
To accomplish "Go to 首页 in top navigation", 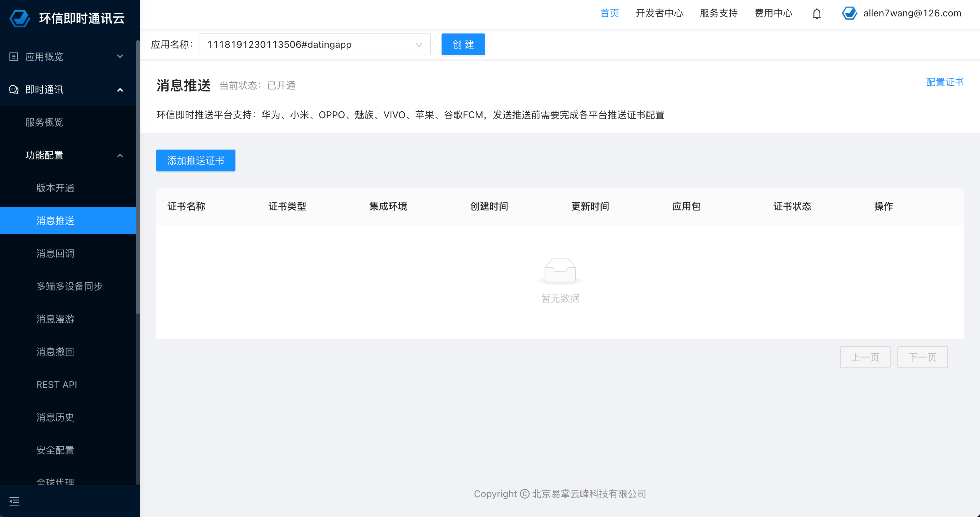I will click(609, 13).
